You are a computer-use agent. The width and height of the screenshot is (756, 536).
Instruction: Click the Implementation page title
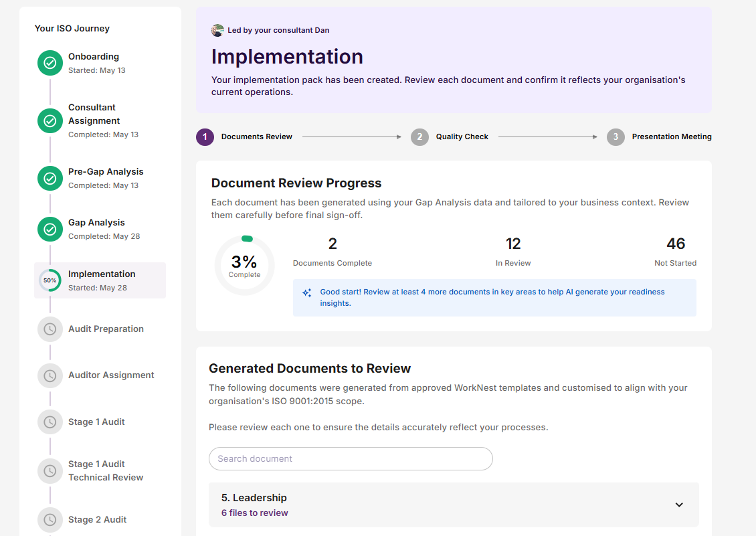pyautogui.click(x=287, y=57)
